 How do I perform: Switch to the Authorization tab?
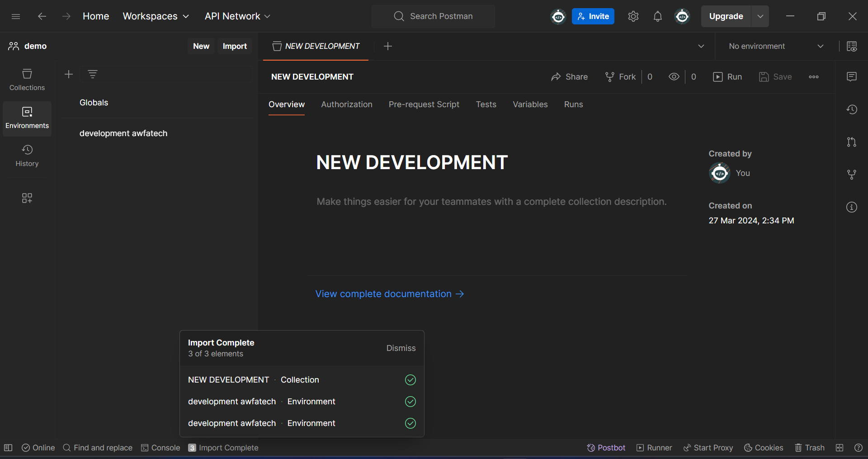[346, 104]
